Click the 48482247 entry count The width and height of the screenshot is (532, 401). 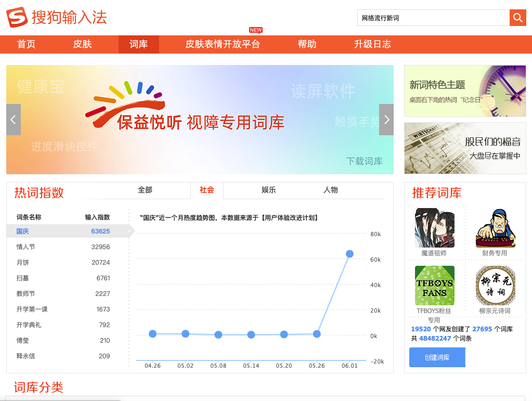(435, 338)
